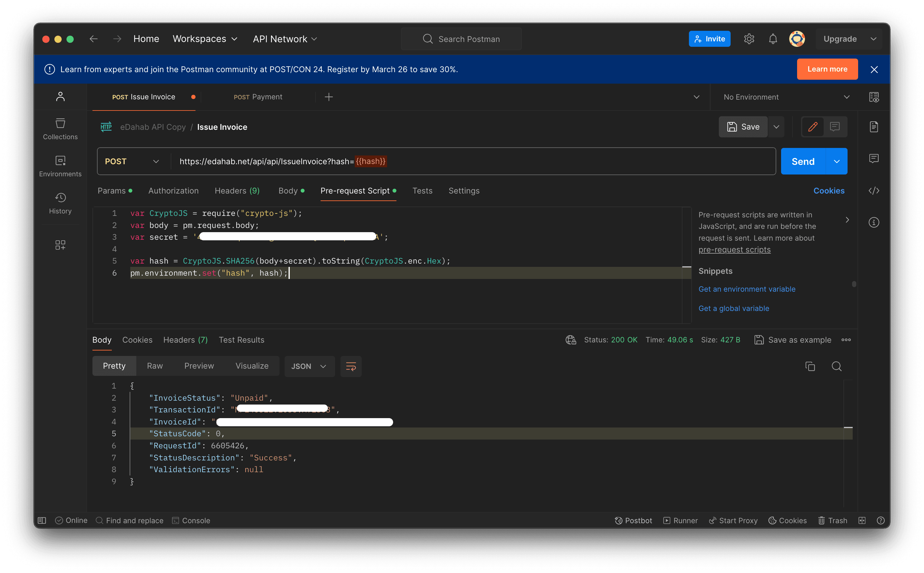Open the comments icon in right sidebar
The height and width of the screenshot is (573, 924).
pos(874,158)
